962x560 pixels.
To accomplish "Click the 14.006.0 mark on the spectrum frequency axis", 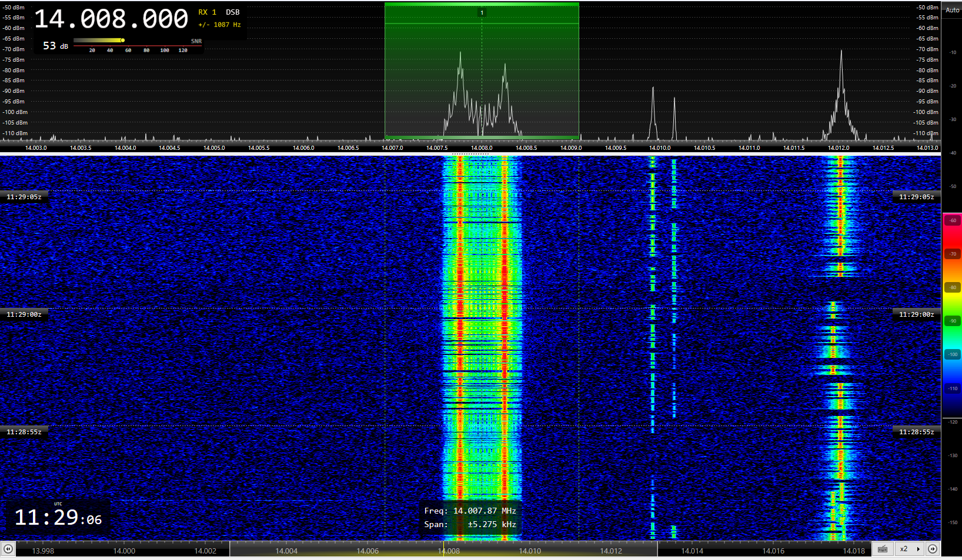I will point(303,148).
